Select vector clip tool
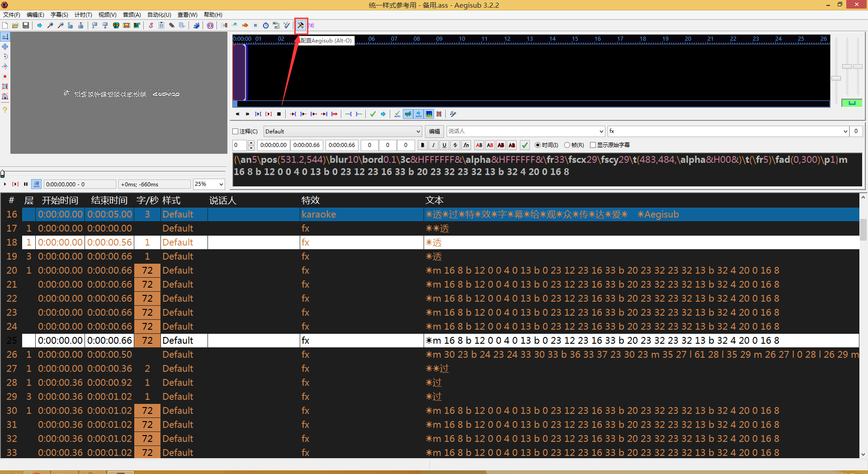Screen dimensions: 868x474 pos(5,96)
